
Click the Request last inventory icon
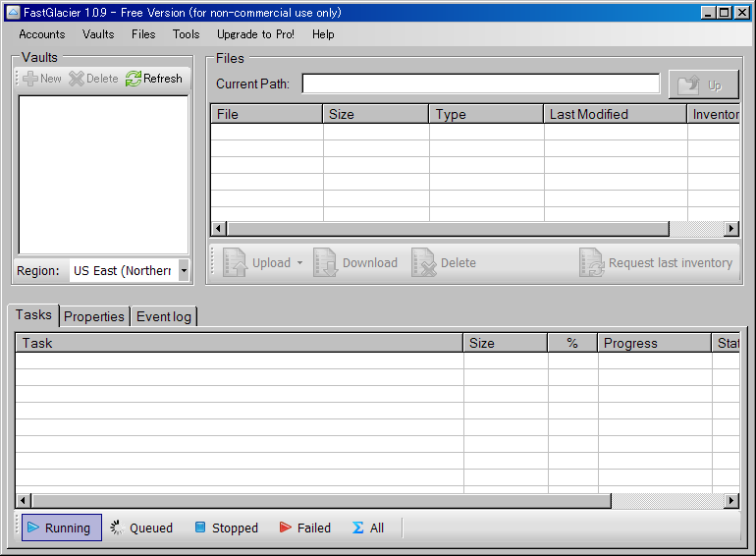pos(591,263)
